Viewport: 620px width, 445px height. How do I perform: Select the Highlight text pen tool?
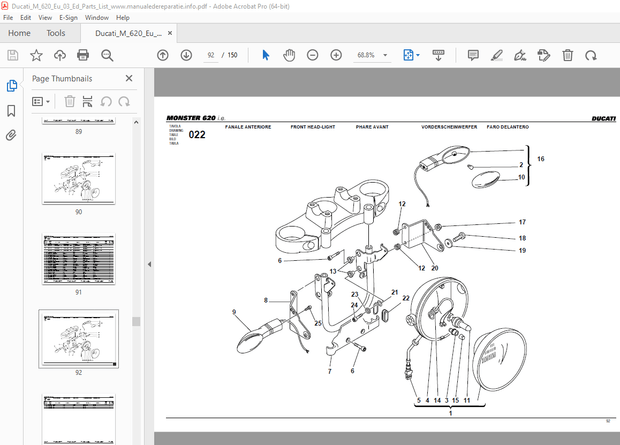(497, 55)
